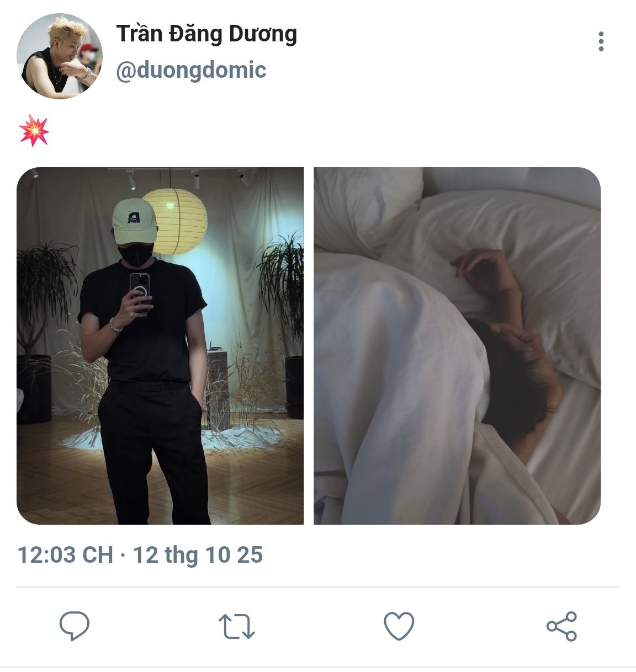This screenshot has height=672, width=636.
Task: Open the three-dot more options menu
Action: (x=601, y=42)
